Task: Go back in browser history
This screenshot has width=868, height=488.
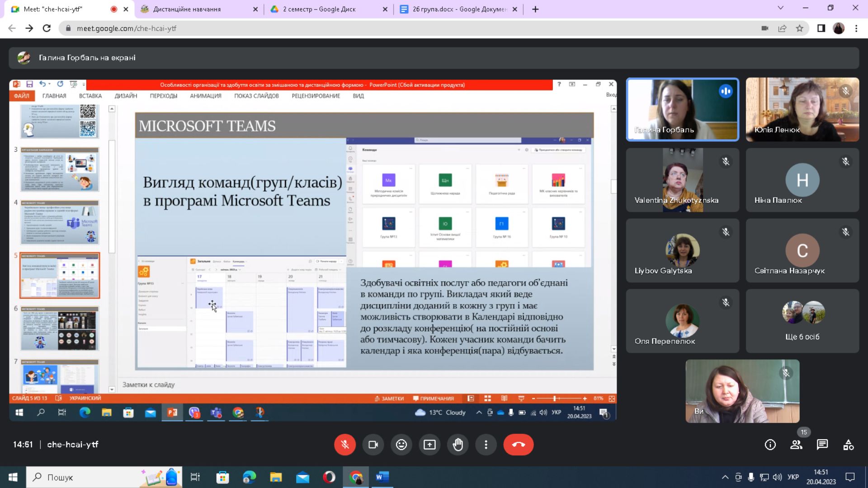Action: (x=12, y=28)
